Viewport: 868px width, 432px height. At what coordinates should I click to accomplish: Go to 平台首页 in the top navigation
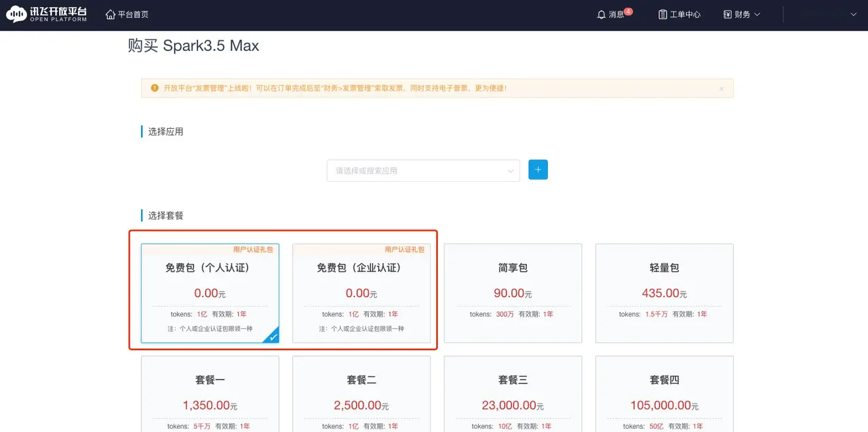tap(133, 14)
